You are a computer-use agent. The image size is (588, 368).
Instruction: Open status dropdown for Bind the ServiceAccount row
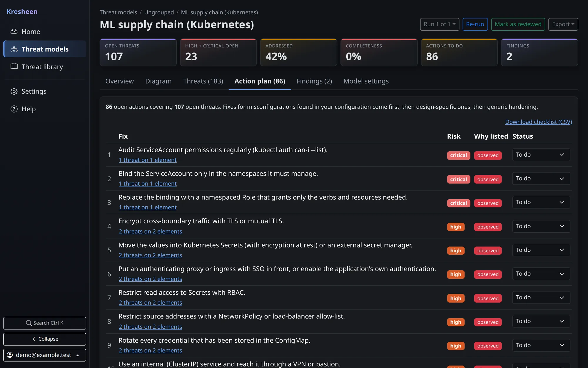tap(541, 178)
